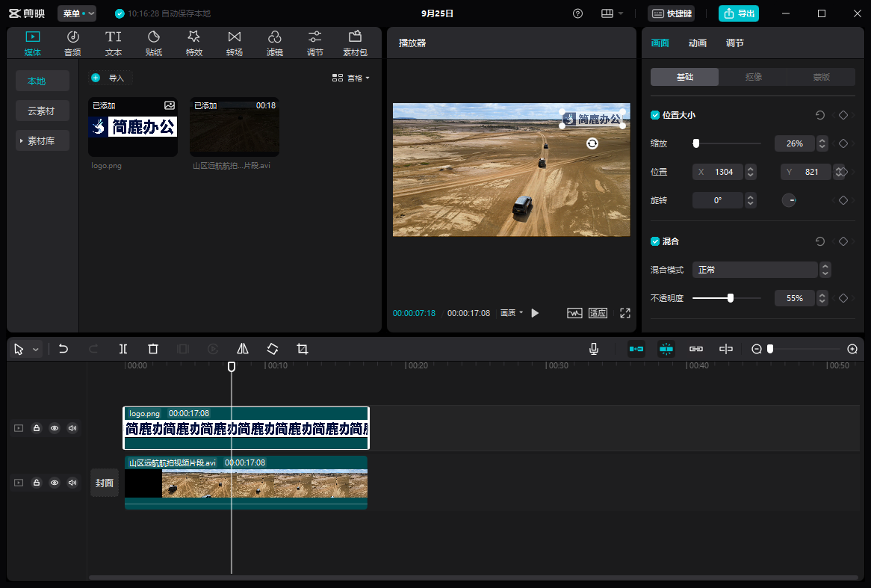The width and height of the screenshot is (871, 588).
Task: Click the microphone record voiceover icon
Action: [x=594, y=349]
